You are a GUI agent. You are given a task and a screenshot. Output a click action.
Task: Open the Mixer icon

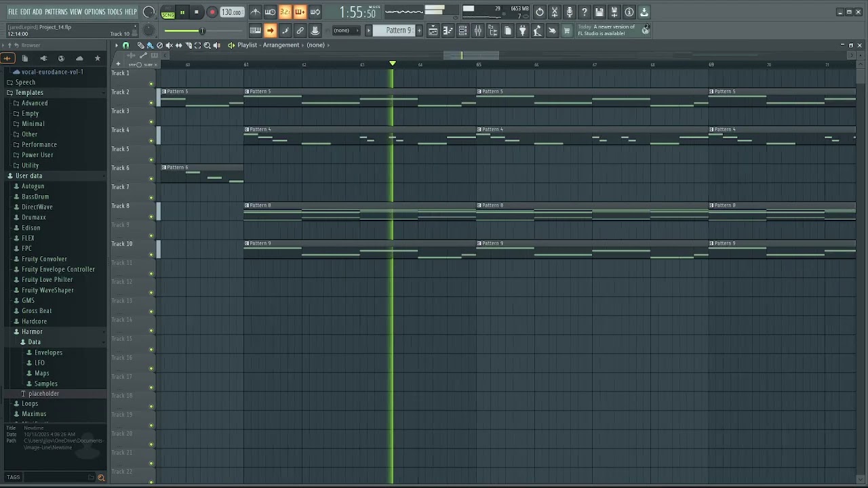477,30
